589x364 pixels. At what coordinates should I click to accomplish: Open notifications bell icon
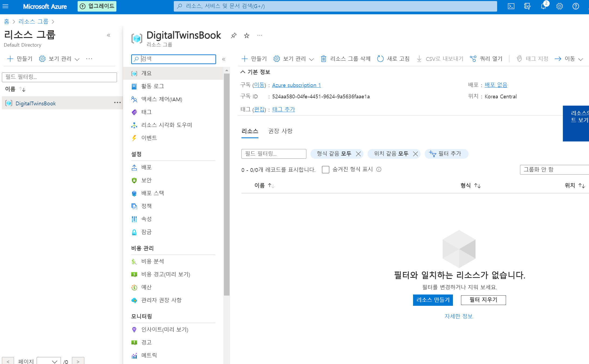(x=543, y=6)
